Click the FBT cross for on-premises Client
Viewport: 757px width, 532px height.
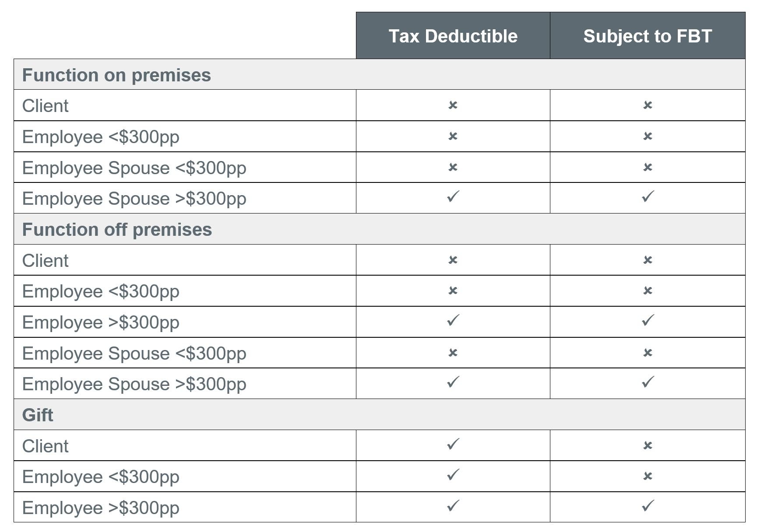[648, 105]
